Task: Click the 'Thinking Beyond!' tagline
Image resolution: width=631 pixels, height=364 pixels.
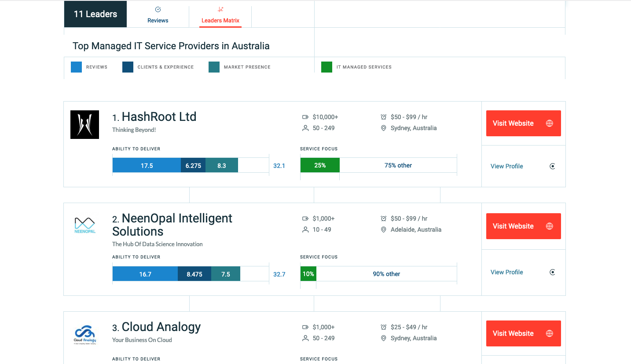Action: [134, 130]
